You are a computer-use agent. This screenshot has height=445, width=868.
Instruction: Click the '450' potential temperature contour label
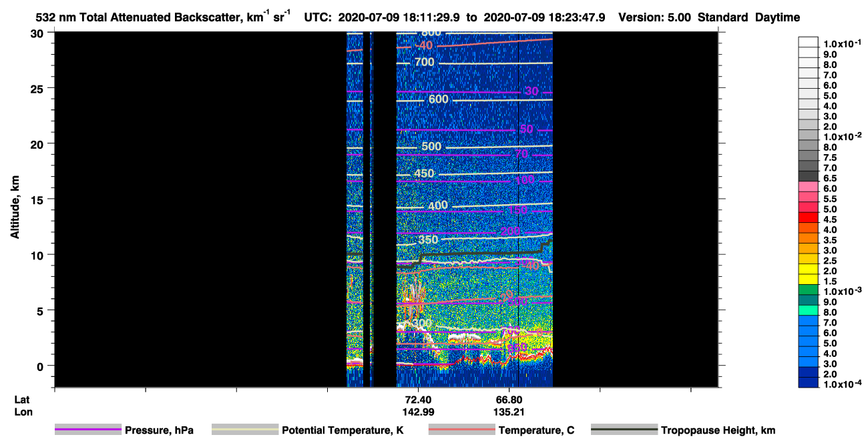(424, 173)
